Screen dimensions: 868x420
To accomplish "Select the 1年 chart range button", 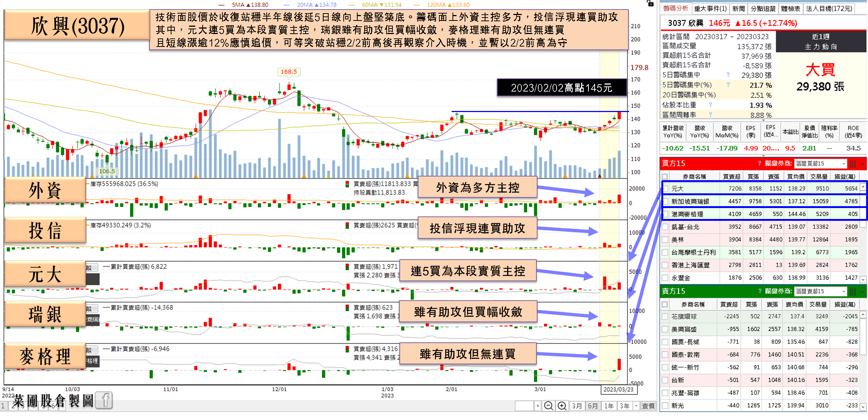I will click(609, 406).
